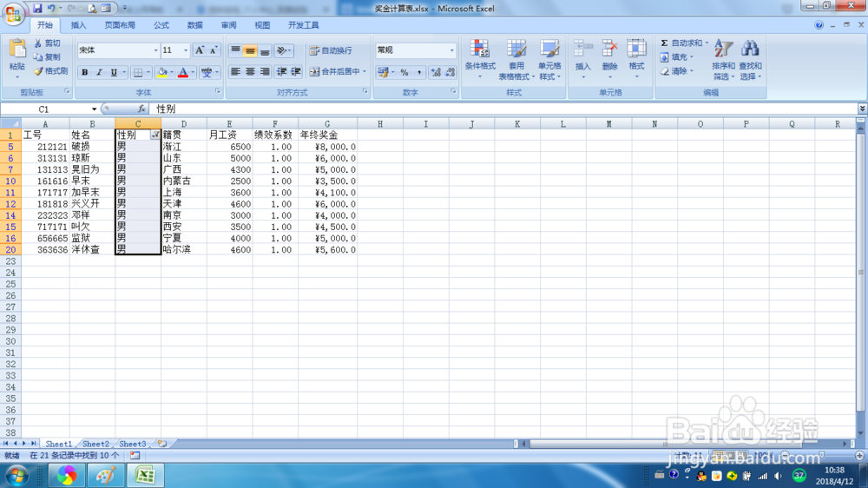
Task: Click the Paste icon in clipboard group
Action: [17, 49]
